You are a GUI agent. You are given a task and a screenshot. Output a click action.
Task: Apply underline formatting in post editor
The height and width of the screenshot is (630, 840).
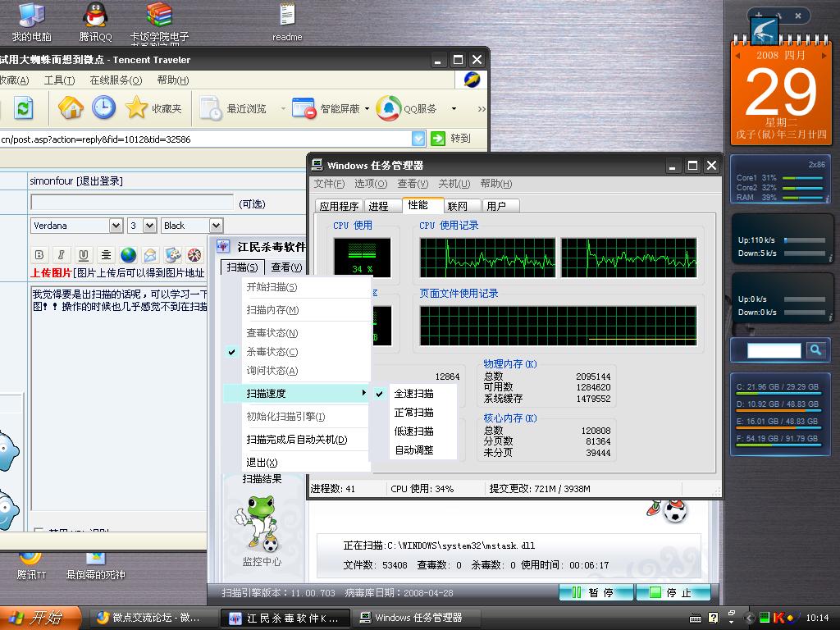pyautogui.click(x=84, y=254)
